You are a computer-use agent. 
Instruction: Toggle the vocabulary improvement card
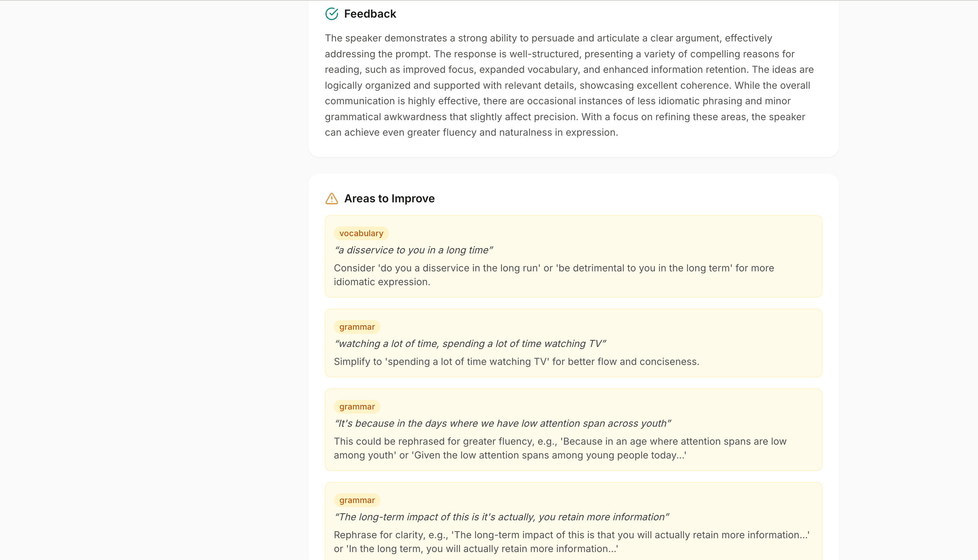573,257
